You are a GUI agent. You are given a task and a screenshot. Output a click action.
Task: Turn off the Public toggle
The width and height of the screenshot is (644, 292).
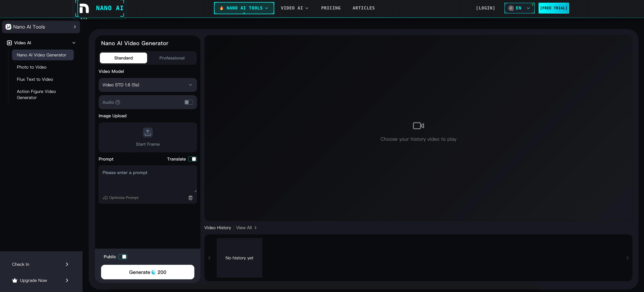123,257
